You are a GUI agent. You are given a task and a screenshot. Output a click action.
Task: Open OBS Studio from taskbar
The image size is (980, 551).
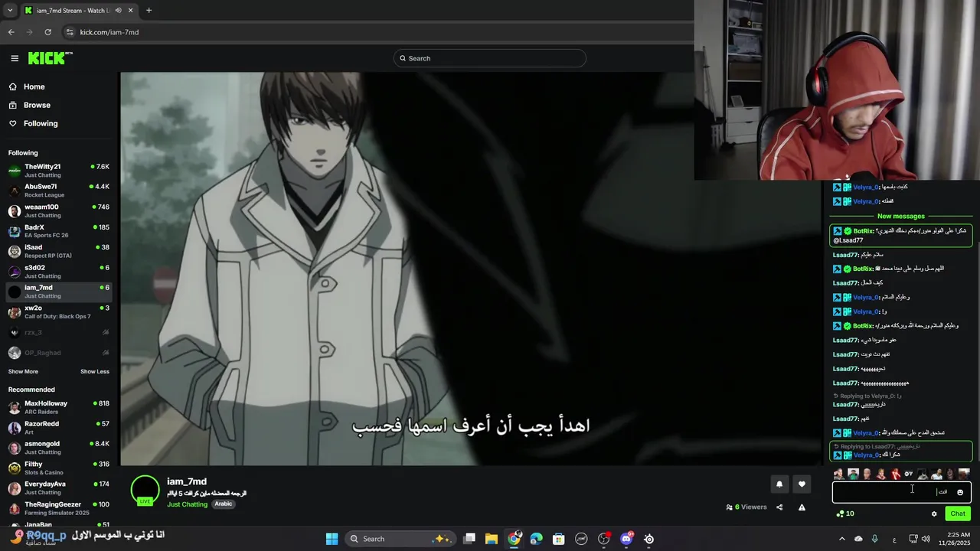[604, 539]
